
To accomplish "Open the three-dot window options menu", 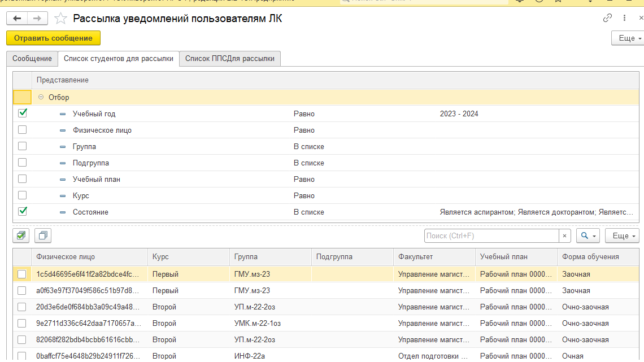I will 624,18.
